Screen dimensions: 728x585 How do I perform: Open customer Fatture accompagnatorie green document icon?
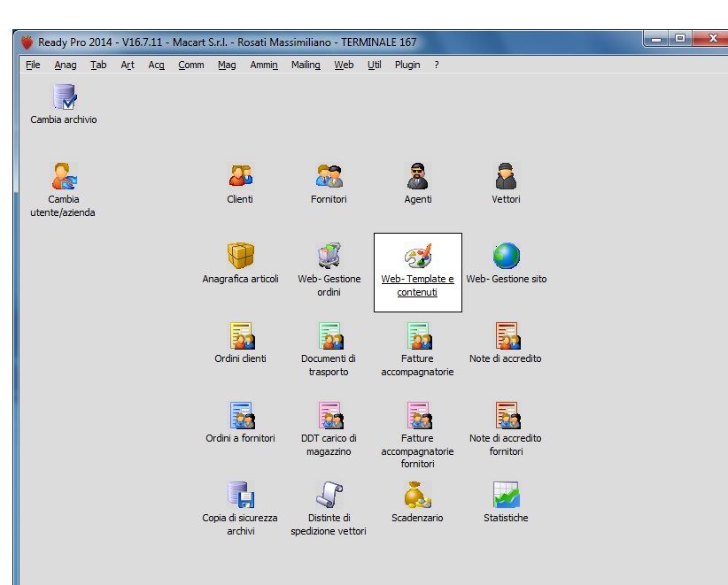click(419, 335)
